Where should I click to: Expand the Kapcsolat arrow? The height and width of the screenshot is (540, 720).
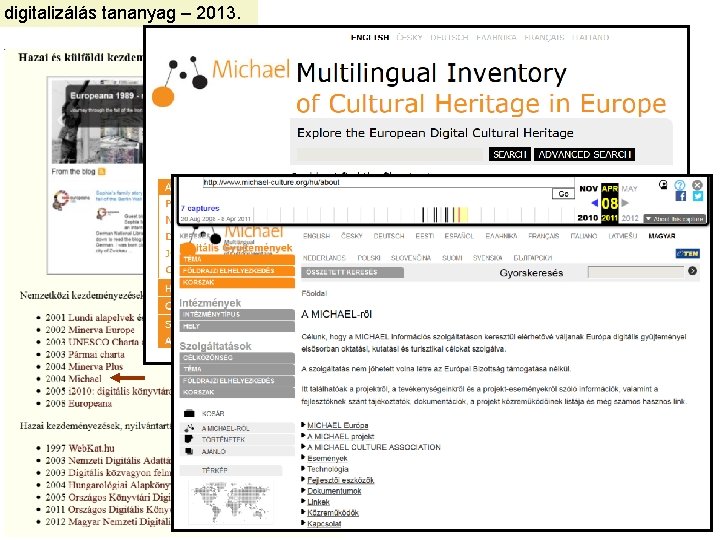tap(304, 523)
